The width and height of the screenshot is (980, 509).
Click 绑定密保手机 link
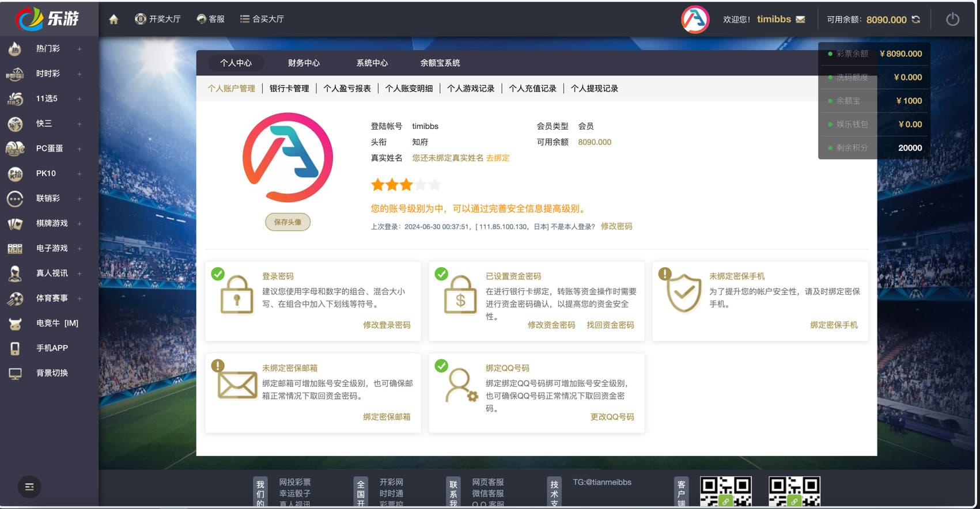(834, 325)
